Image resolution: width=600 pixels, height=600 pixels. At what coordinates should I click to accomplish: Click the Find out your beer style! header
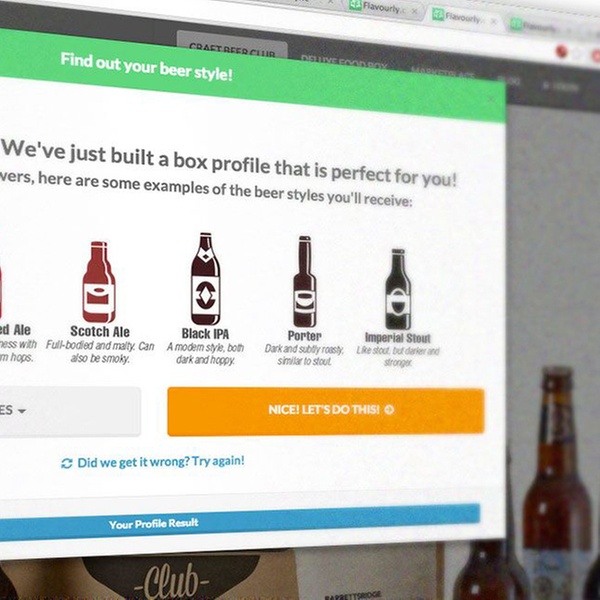pos(147,67)
